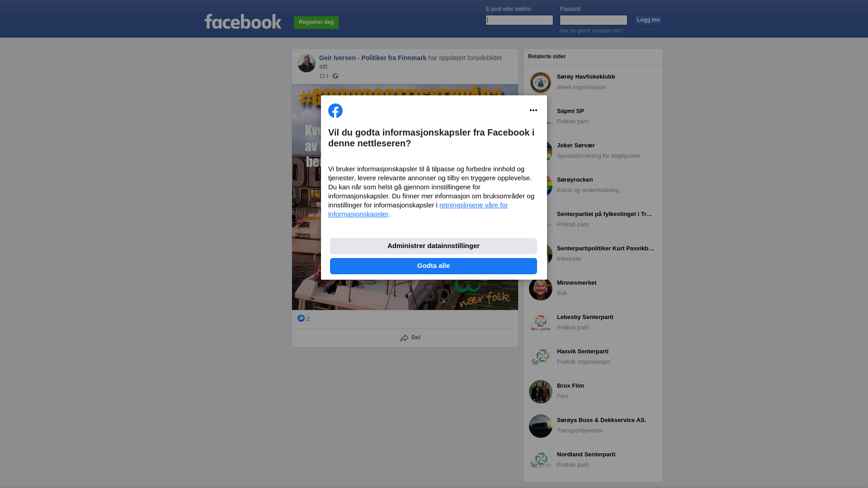Open Nordland Senterparti page link

pyautogui.click(x=586, y=455)
